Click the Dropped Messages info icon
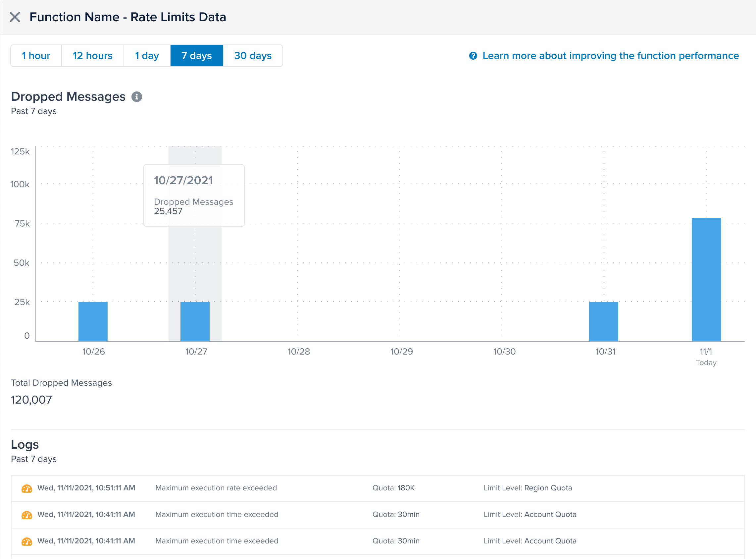 [x=136, y=97]
